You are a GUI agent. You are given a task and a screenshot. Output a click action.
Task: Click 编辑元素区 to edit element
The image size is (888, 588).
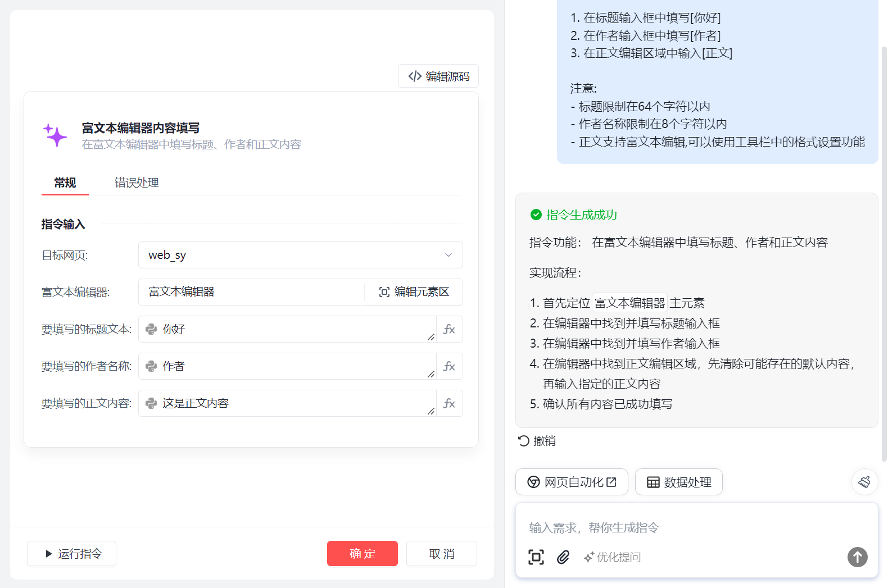coord(414,292)
